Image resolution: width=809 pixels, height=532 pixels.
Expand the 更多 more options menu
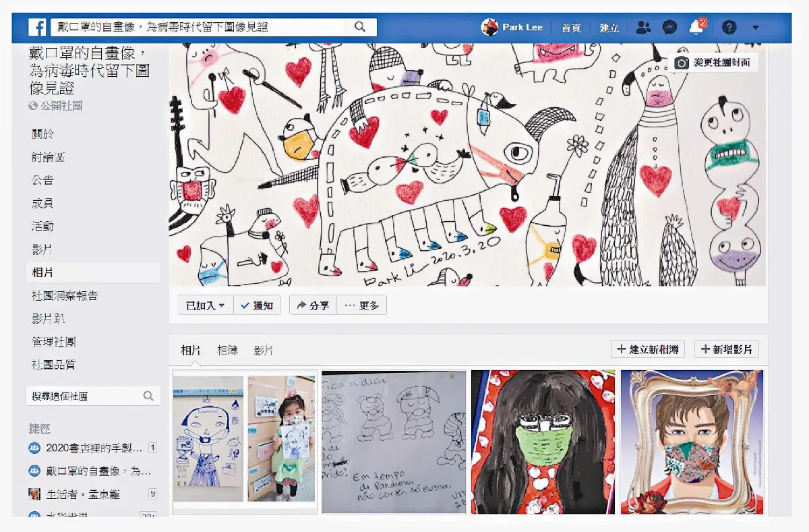(361, 305)
